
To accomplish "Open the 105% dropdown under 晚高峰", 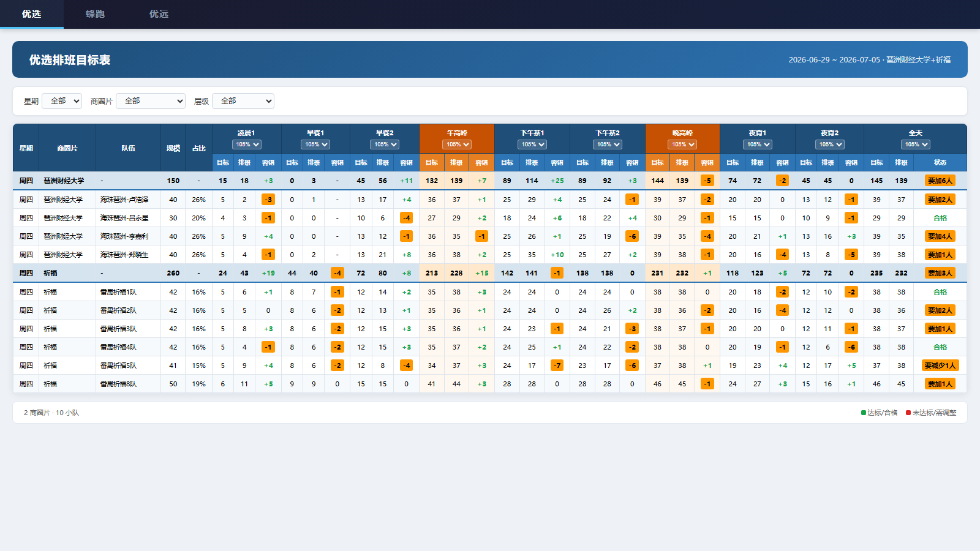I will click(682, 144).
